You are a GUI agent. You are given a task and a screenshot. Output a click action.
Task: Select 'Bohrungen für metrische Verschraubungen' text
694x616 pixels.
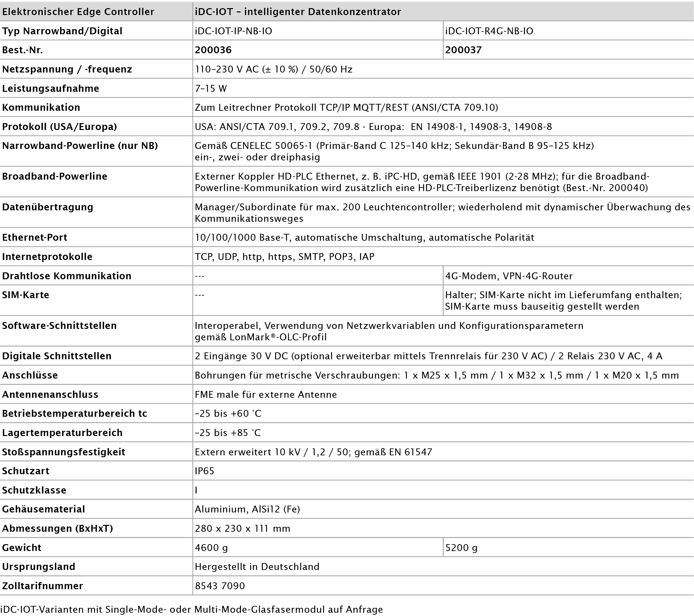[297, 375]
